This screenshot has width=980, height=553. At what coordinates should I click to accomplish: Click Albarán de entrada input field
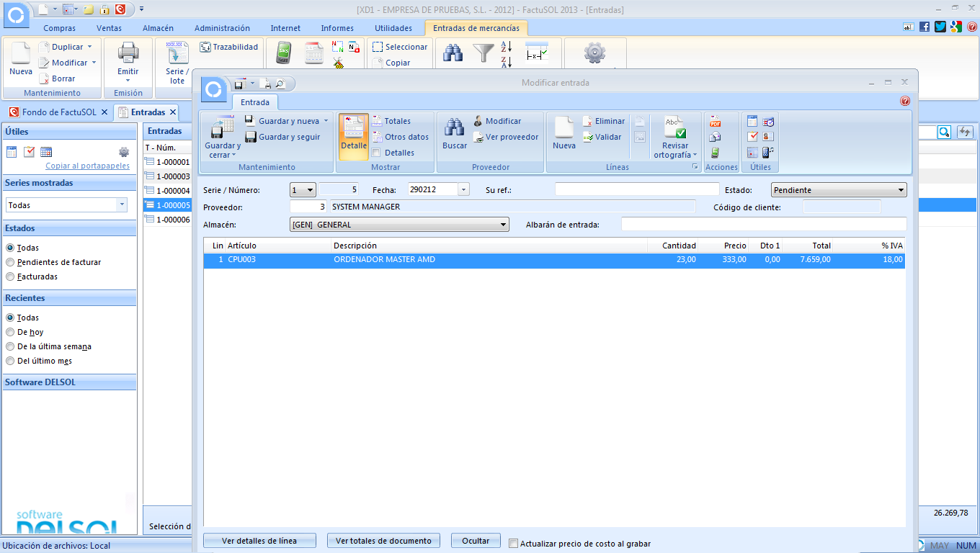click(764, 224)
